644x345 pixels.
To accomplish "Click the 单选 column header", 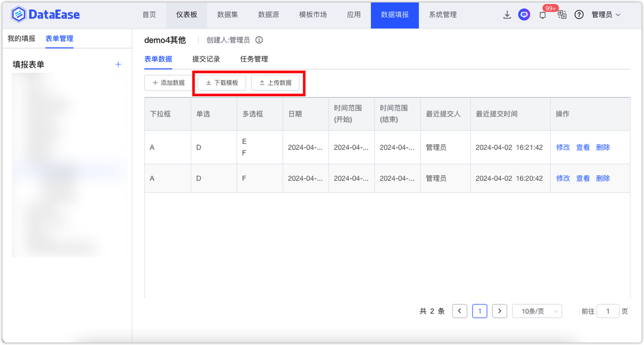I will [x=214, y=114].
